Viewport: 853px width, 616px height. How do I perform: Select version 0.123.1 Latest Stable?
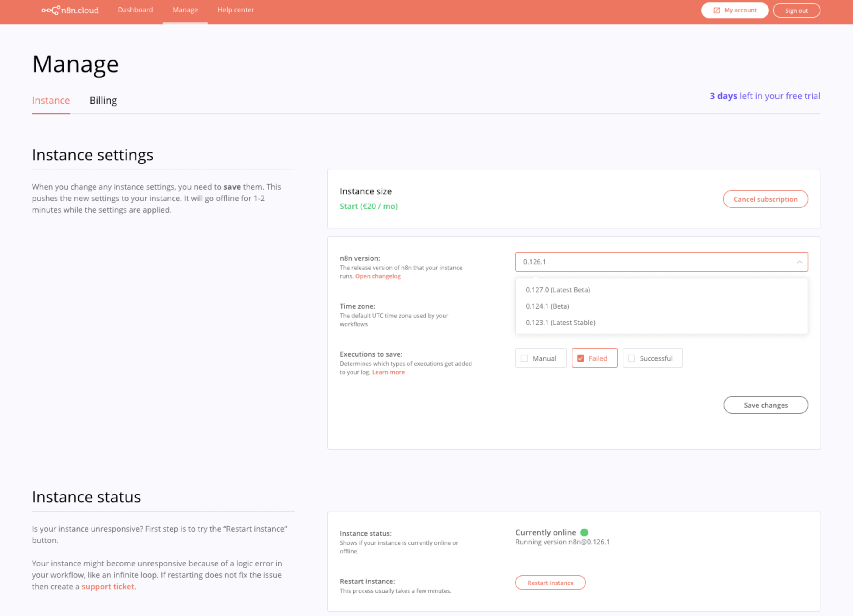pyautogui.click(x=560, y=322)
